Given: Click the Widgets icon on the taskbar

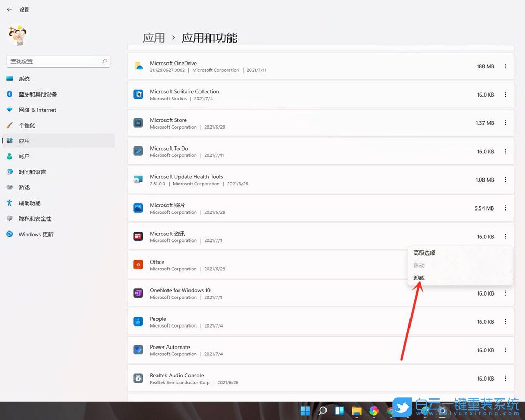Looking at the screenshot, I should click(x=339, y=410).
